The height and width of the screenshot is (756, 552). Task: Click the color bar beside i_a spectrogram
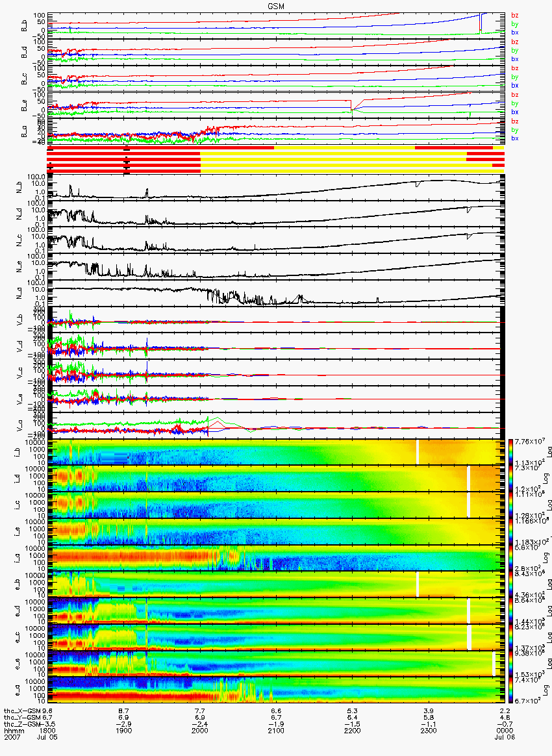coord(512,559)
